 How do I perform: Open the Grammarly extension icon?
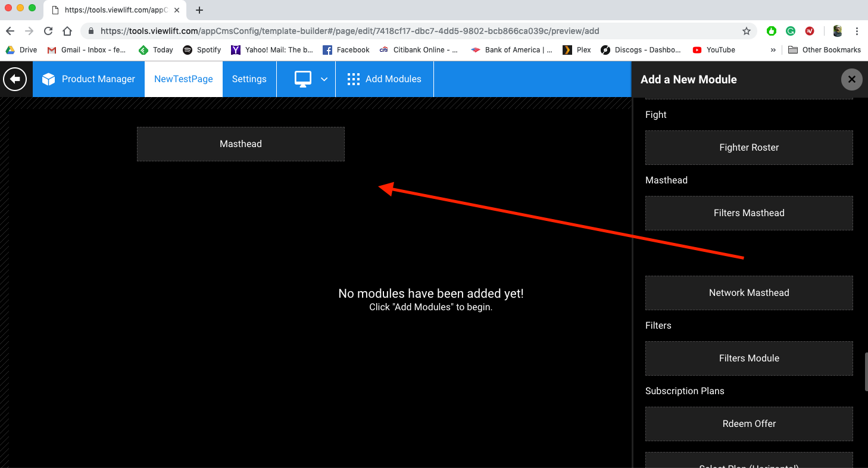791,31
